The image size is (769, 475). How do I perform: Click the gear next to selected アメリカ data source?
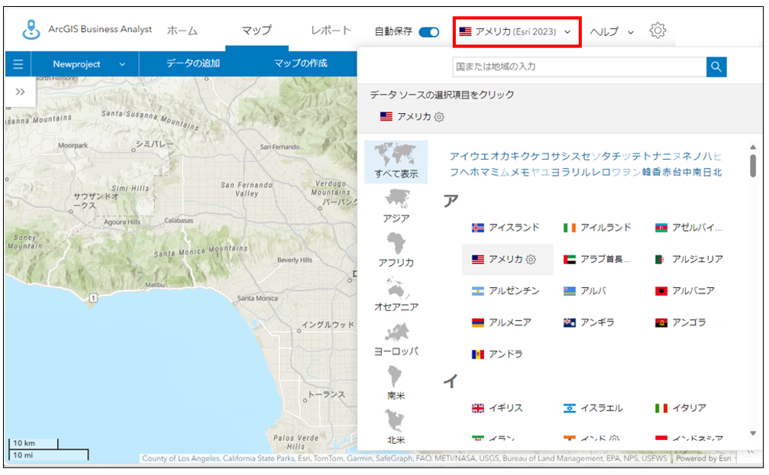click(x=439, y=117)
